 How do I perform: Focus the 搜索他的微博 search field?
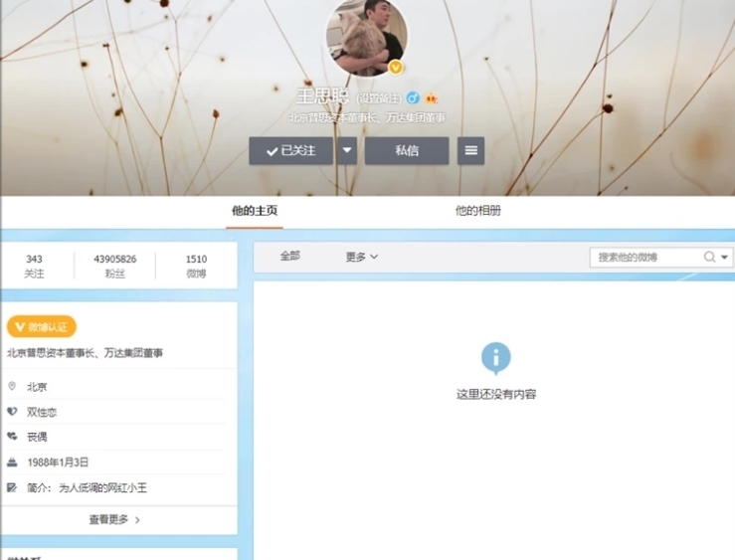click(646, 258)
